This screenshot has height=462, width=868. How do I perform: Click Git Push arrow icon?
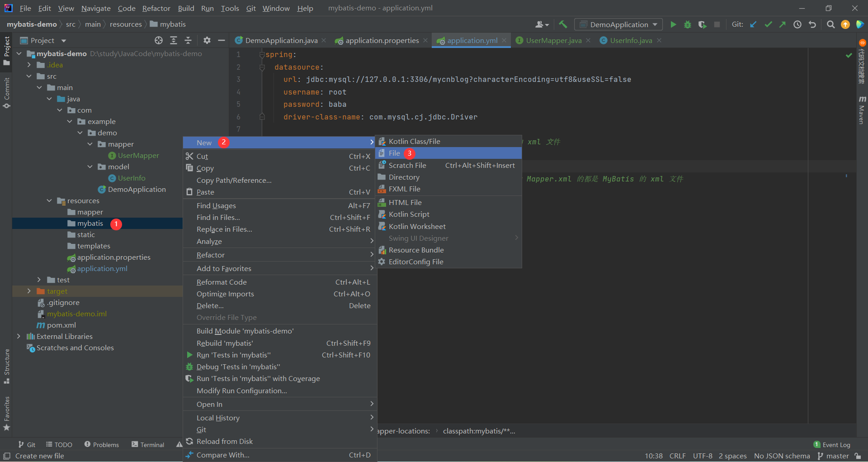pyautogui.click(x=783, y=24)
